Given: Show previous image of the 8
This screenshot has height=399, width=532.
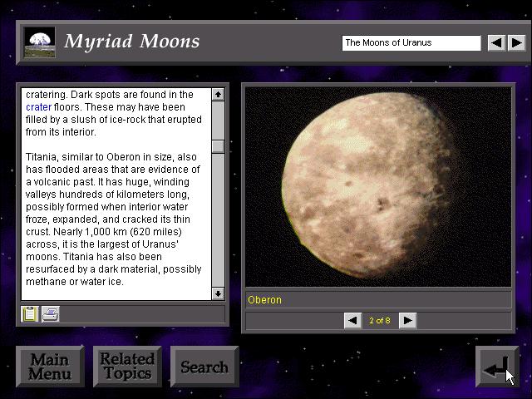Looking at the screenshot, I should [x=352, y=320].
